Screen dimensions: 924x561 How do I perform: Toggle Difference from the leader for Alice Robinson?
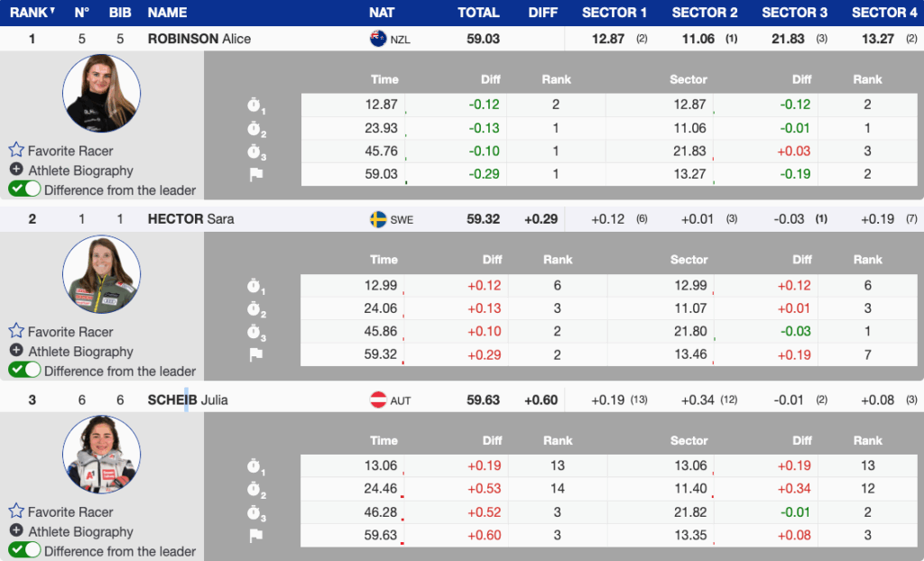[24, 189]
